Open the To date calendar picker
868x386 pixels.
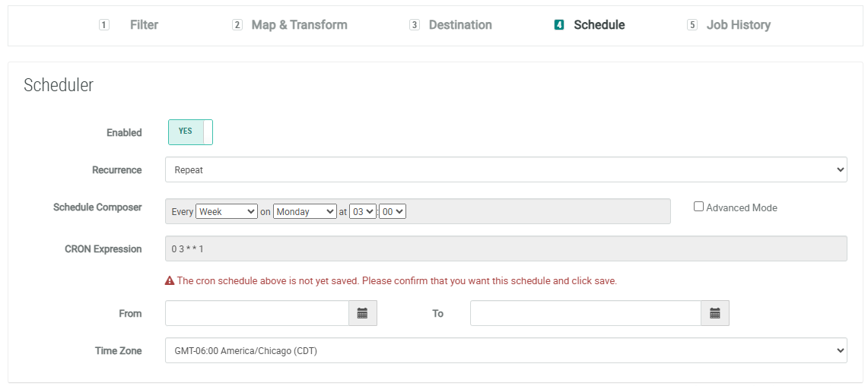pos(714,313)
